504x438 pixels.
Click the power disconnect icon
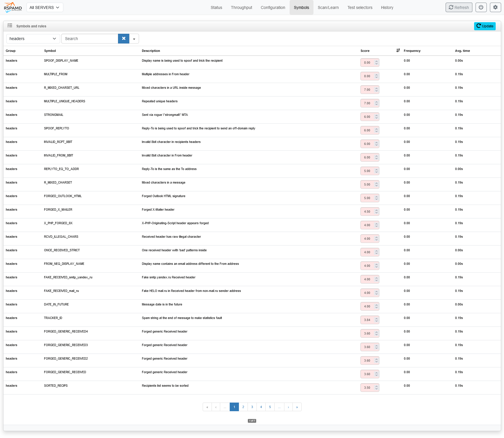(481, 7)
